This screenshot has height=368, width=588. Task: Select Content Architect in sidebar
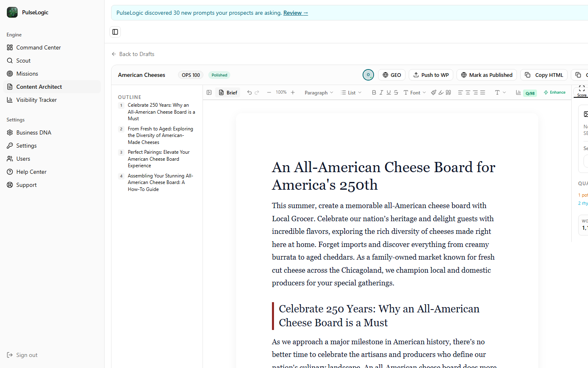52,87
